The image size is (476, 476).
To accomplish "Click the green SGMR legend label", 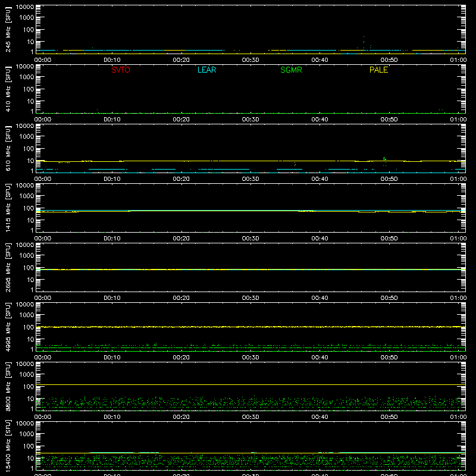I will tap(291, 70).
